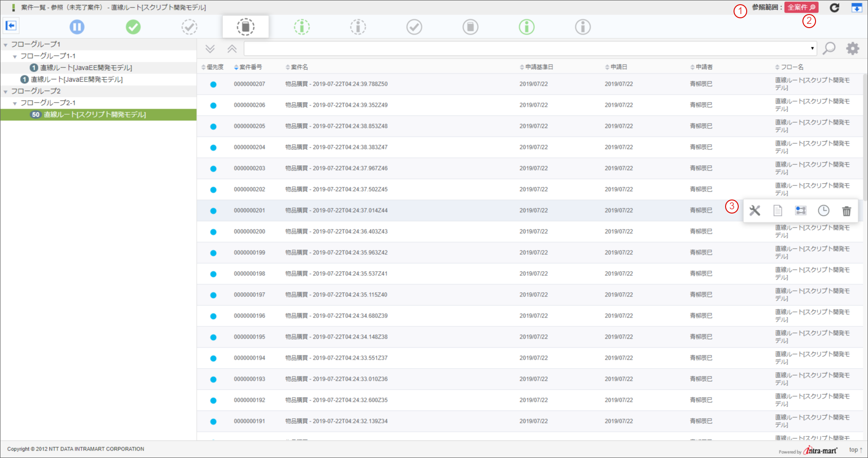The height and width of the screenshot is (458, 868).
Task: Collapse the left side menu panel
Action: pyautogui.click(x=11, y=25)
